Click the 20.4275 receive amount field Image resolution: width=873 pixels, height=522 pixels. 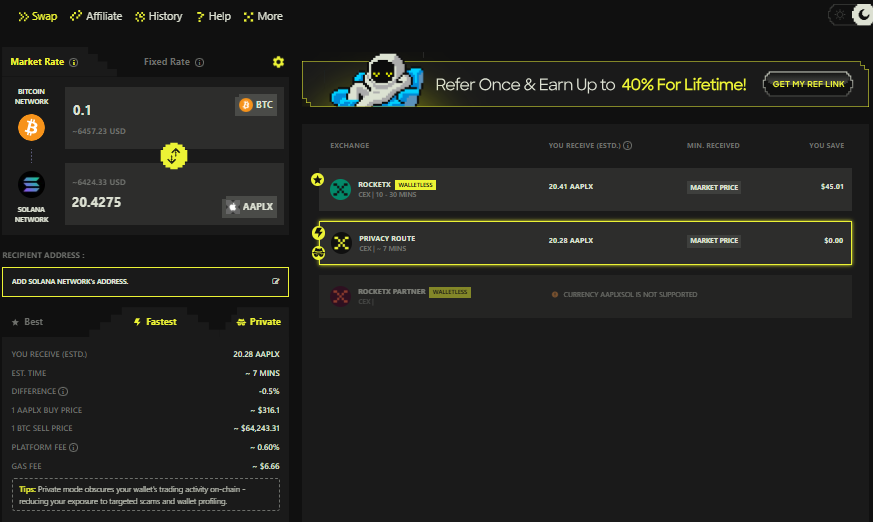(x=96, y=202)
